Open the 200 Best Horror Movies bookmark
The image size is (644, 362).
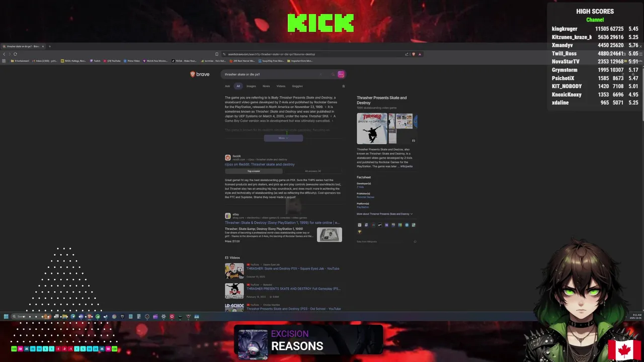[x=243, y=61]
